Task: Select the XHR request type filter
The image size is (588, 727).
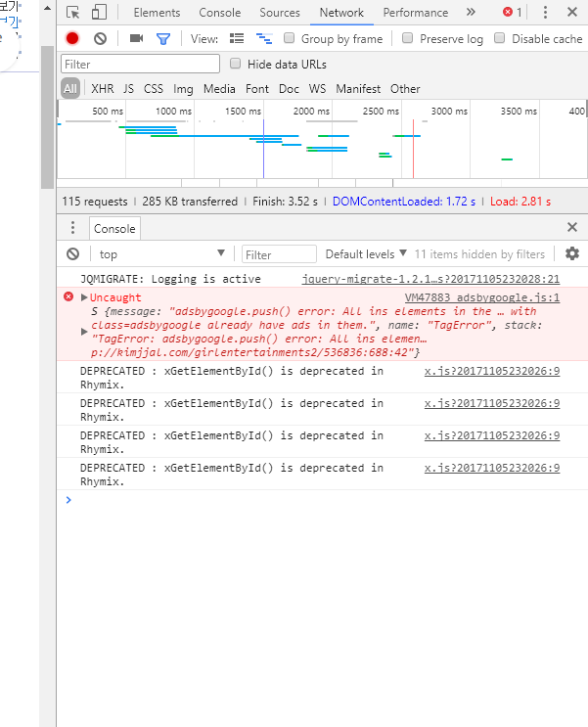Action: pyautogui.click(x=102, y=88)
